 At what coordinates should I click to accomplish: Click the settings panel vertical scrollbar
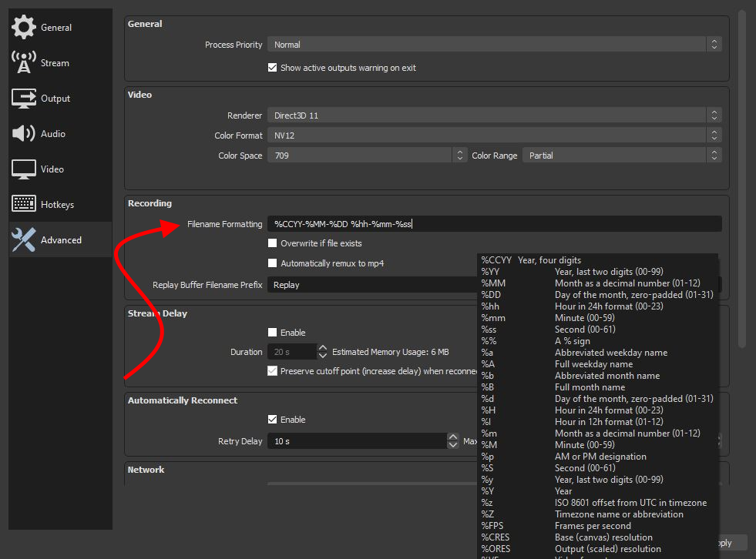click(x=742, y=179)
